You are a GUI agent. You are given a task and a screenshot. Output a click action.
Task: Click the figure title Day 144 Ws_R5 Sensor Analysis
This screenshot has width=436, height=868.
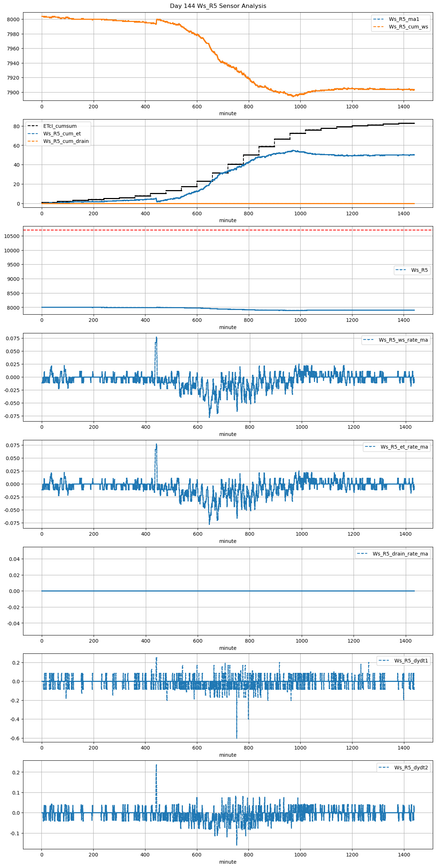click(218, 6)
